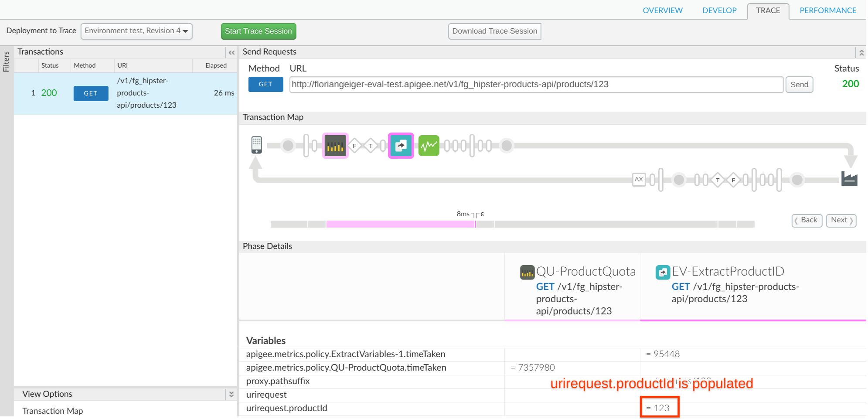Click the F condition diamond in request flow
This screenshot has width=868, height=419.
[x=355, y=146]
